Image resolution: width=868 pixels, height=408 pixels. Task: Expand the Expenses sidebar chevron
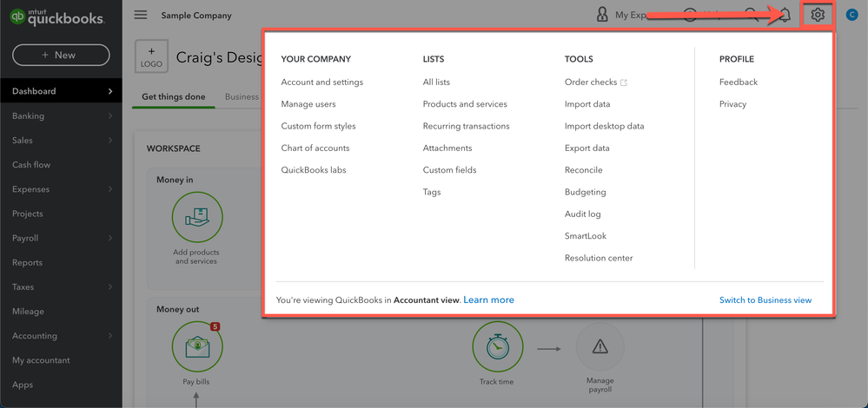110,189
